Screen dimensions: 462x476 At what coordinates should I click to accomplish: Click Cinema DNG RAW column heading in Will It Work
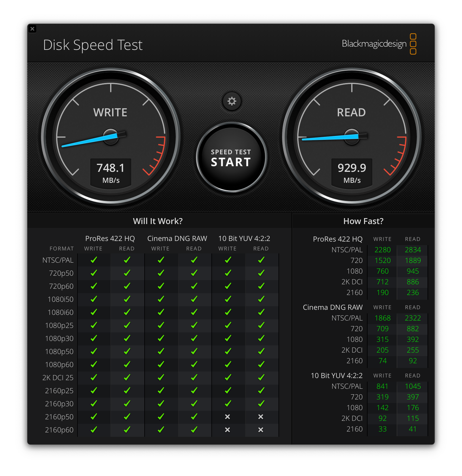coord(177,239)
